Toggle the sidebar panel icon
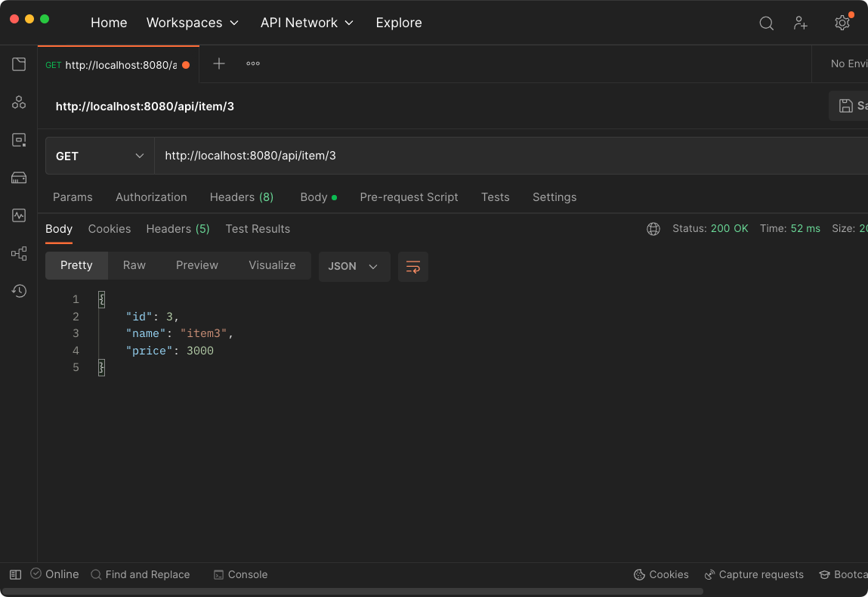868x597 pixels. 16,575
